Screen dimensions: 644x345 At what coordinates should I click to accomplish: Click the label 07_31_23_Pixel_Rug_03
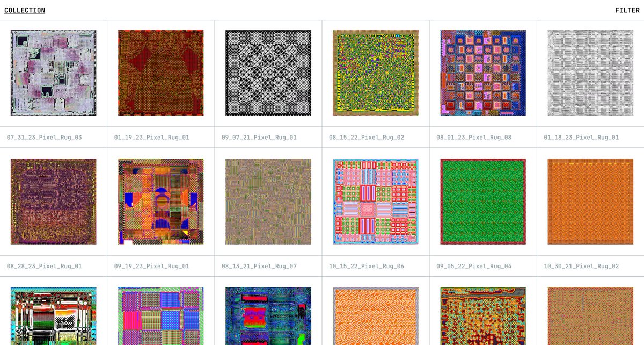[x=45, y=138]
